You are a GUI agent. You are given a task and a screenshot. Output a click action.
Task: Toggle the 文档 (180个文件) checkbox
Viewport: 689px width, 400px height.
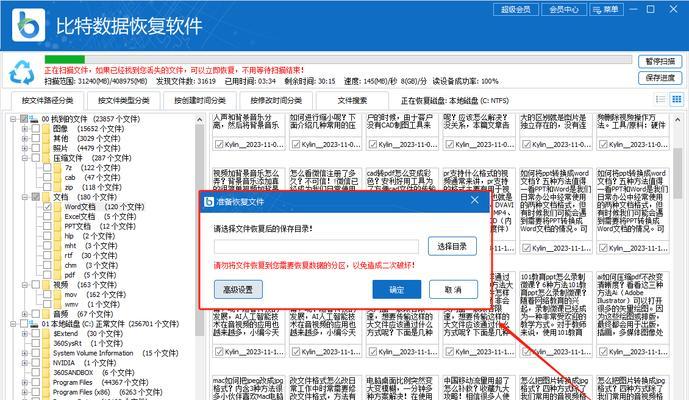(36, 197)
